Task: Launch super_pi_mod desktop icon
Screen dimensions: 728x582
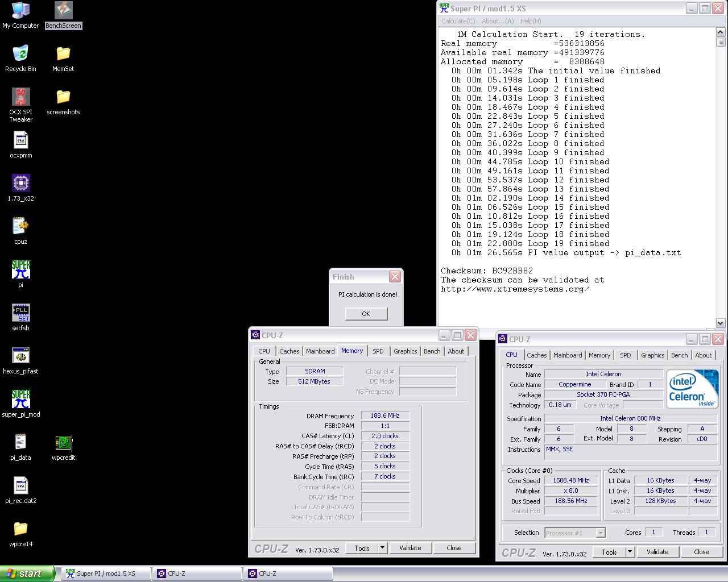Action: click(20, 404)
